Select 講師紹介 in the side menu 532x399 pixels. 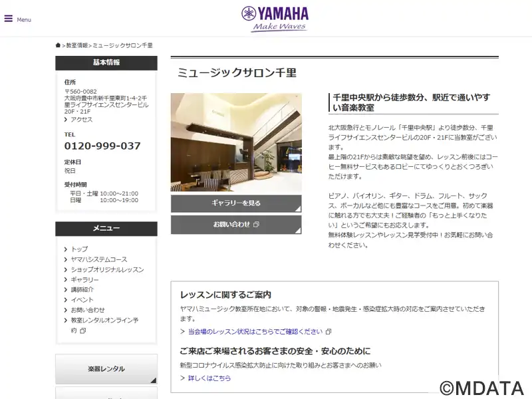pos(82,289)
